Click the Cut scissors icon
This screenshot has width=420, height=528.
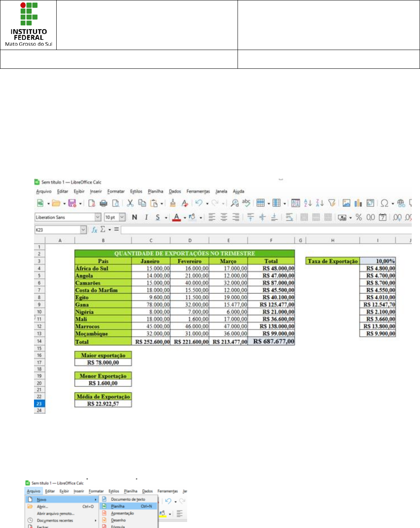point(130,203)
